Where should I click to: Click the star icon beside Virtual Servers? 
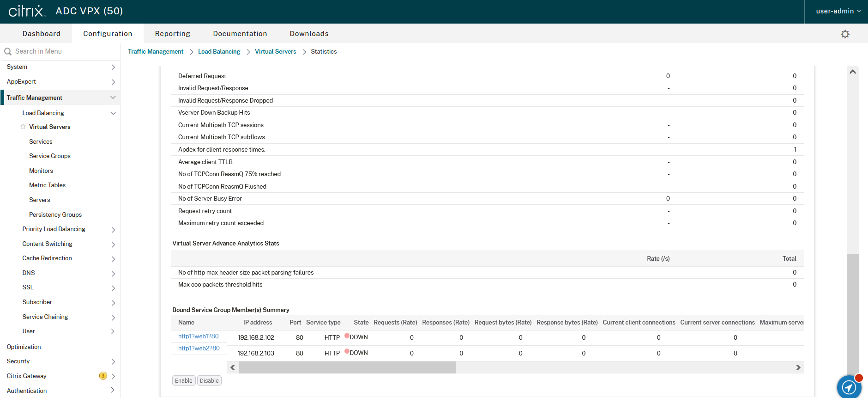pos(23,127)
